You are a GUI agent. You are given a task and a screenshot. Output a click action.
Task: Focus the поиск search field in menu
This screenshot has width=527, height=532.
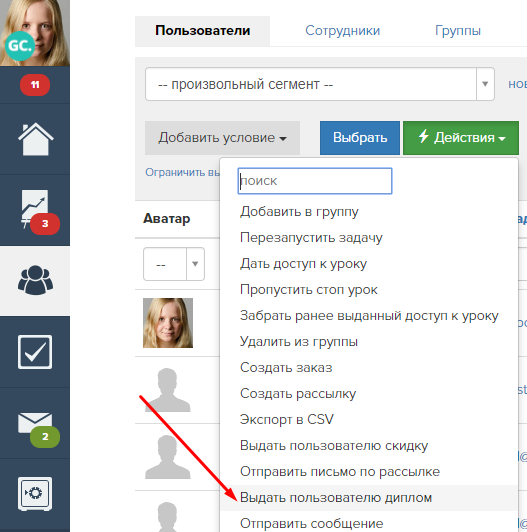(x=315, y=181)
